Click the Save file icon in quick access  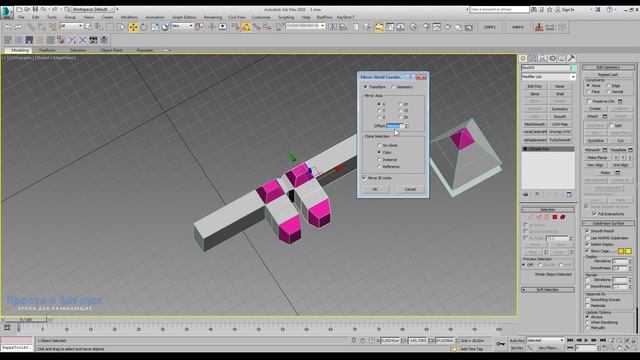(x=35, y=9)
